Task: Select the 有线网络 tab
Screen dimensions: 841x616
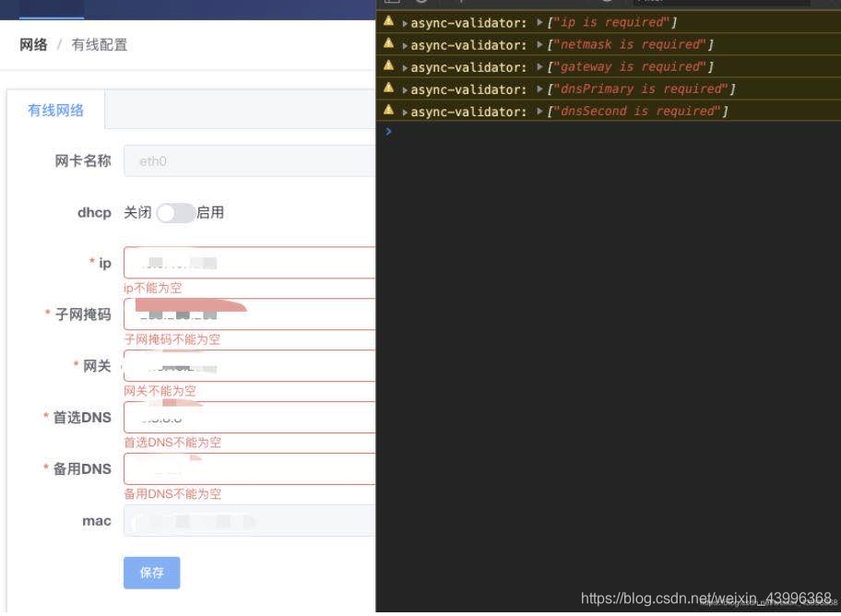Action: (55, 110)
